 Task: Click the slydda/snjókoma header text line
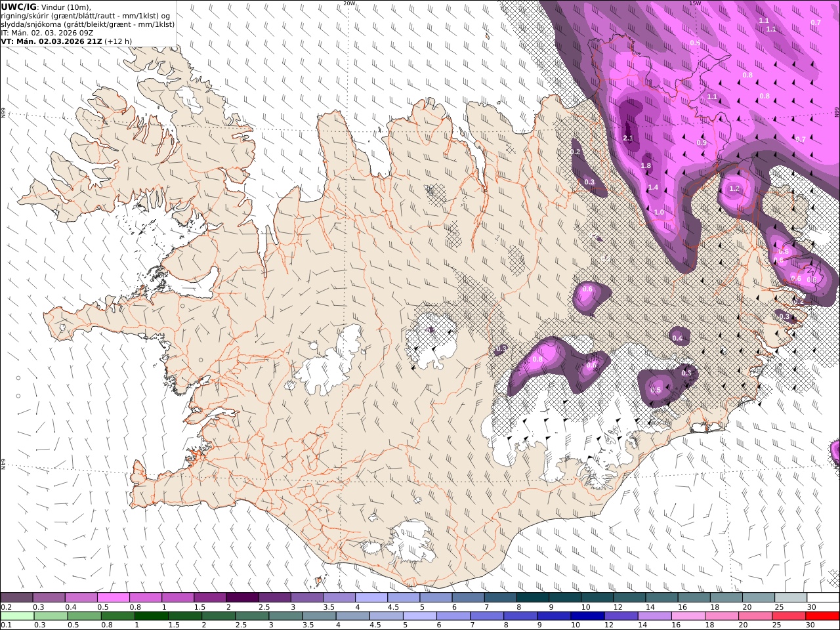tap(88, 24)
